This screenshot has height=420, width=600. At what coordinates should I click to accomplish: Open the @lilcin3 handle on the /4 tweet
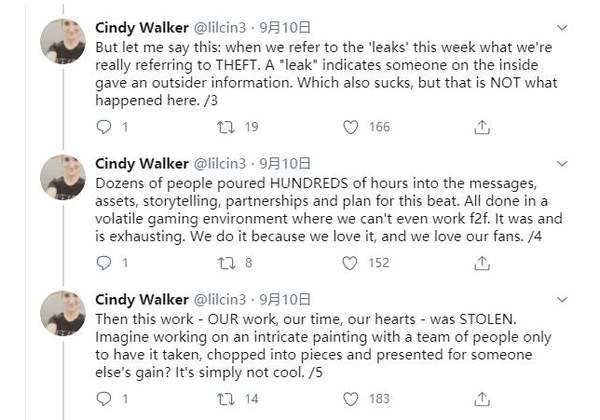tap(220, 164)
